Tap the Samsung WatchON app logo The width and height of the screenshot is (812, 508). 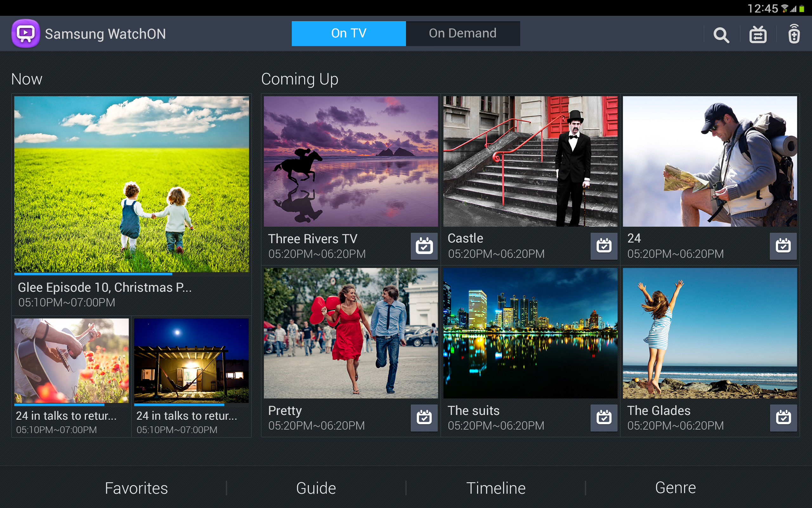(25, 34)
